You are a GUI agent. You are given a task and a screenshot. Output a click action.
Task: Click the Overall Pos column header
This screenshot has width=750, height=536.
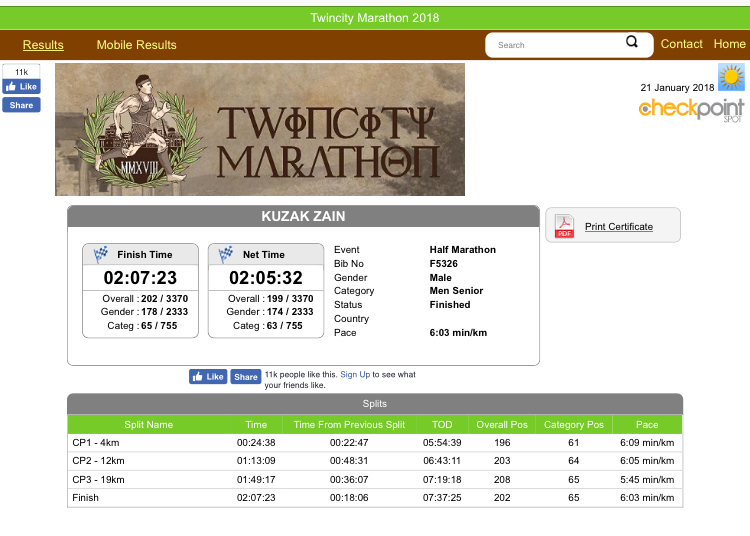coord(502,425)
